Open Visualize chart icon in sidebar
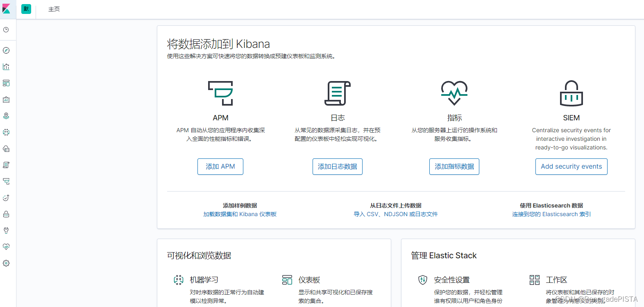 pyautogui.click(x=6, y=67)
